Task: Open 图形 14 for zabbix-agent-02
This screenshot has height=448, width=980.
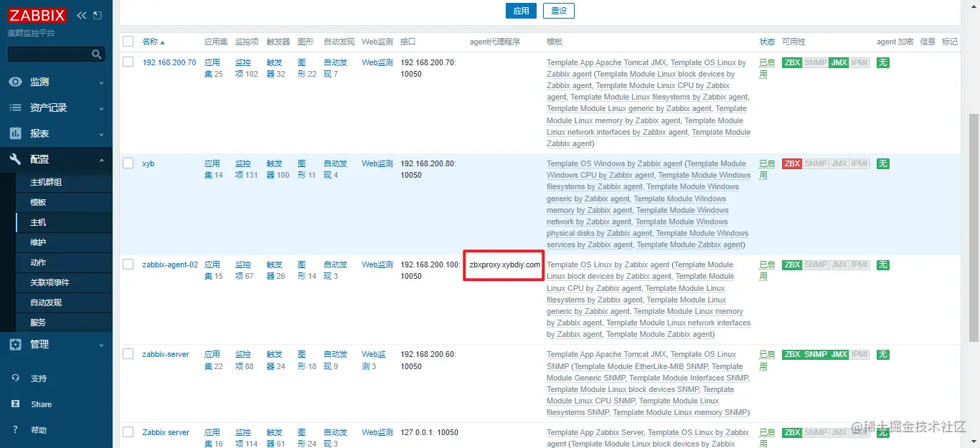Action: (307, 270)
